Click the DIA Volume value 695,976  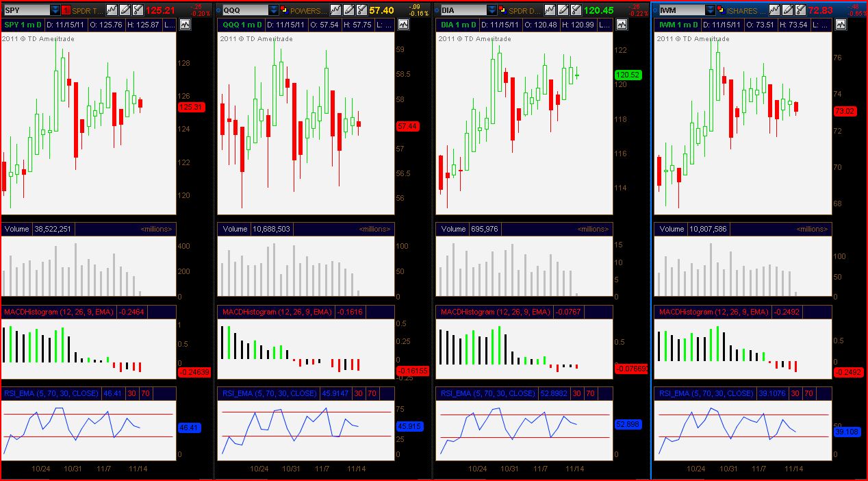coord(483,229)
